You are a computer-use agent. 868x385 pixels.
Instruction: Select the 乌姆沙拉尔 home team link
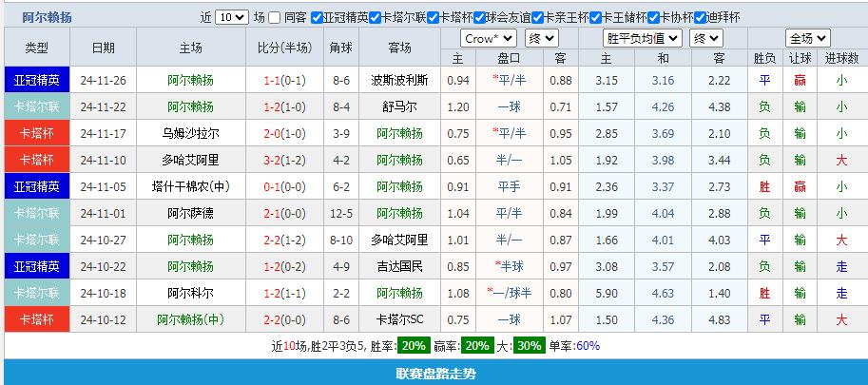pos(190,133)
